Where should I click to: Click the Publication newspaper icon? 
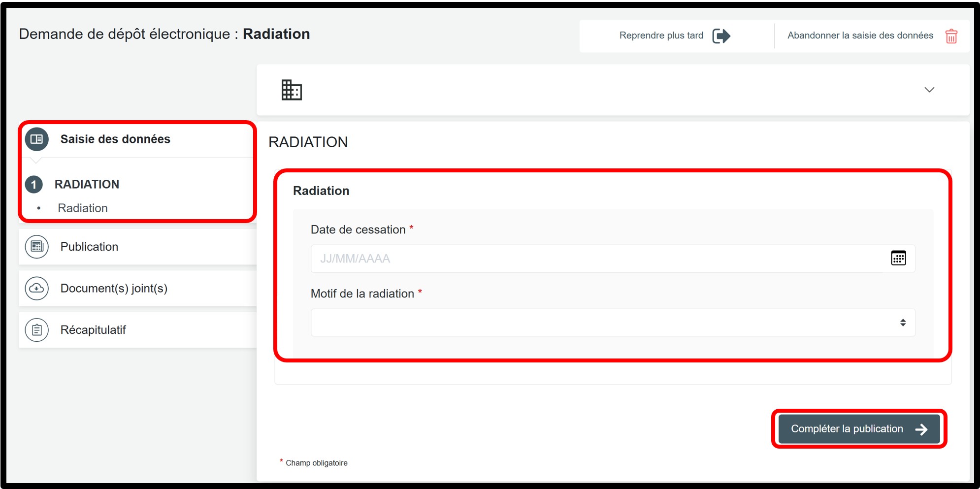pos(37,247)
